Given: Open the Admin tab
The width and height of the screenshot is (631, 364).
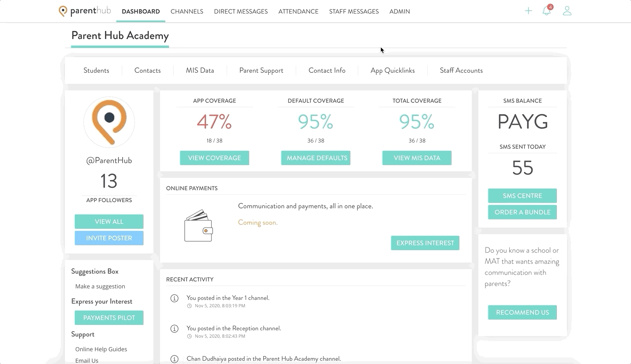Looking at the screenshot, I should point(399,12).
